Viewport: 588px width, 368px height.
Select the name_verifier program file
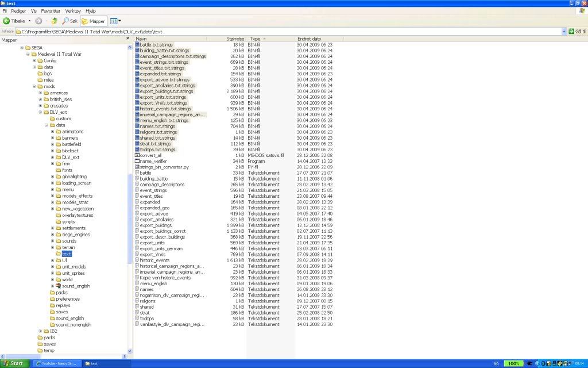153,161
